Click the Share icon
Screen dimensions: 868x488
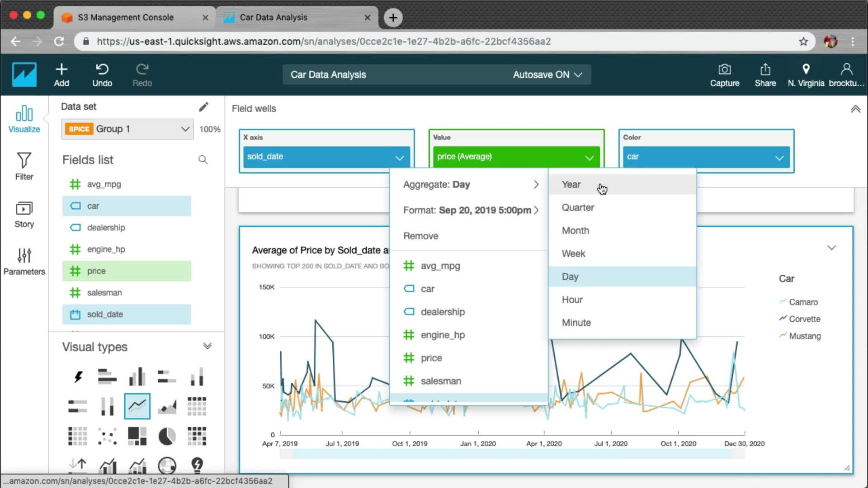pos(765,70)
